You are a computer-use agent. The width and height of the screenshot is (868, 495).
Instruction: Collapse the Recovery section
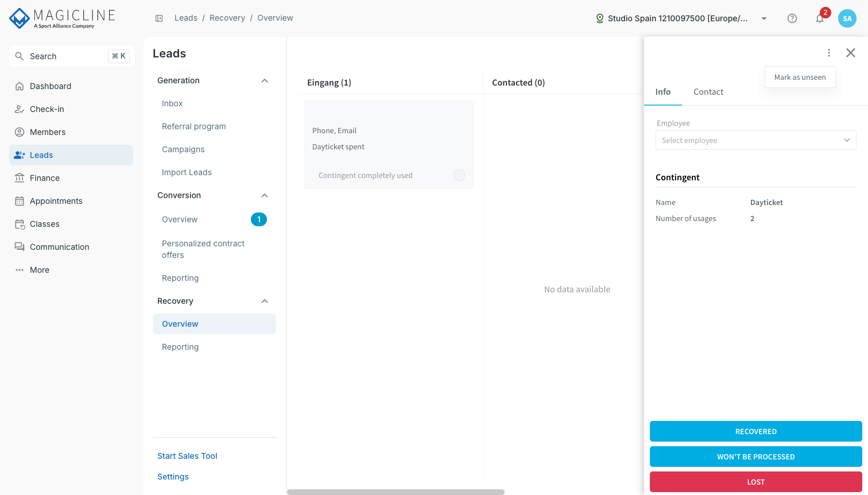[x=265, y=301]
